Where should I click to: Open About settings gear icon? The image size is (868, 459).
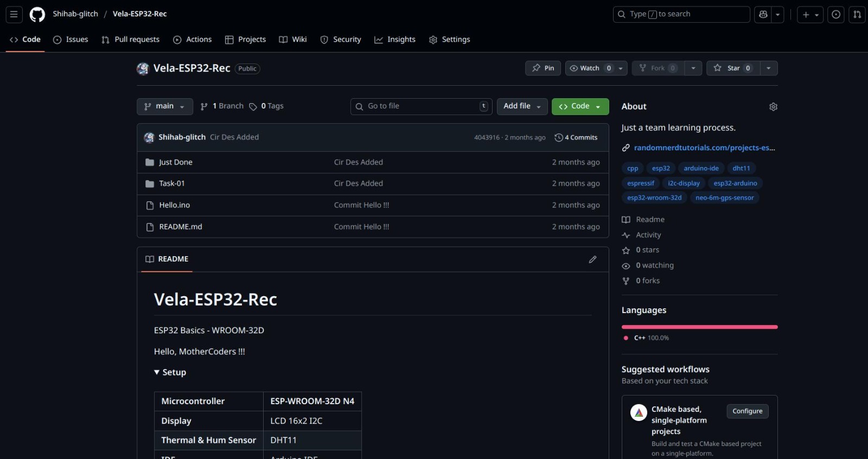pos(773,107)
